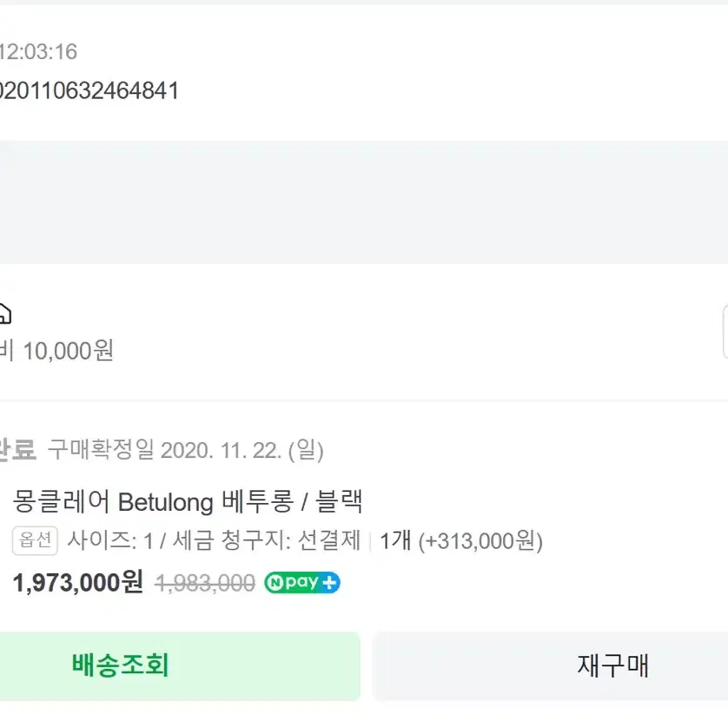Open delivery tracking with 배송조회 button
The image size is (728, 728).
(180, 665)
